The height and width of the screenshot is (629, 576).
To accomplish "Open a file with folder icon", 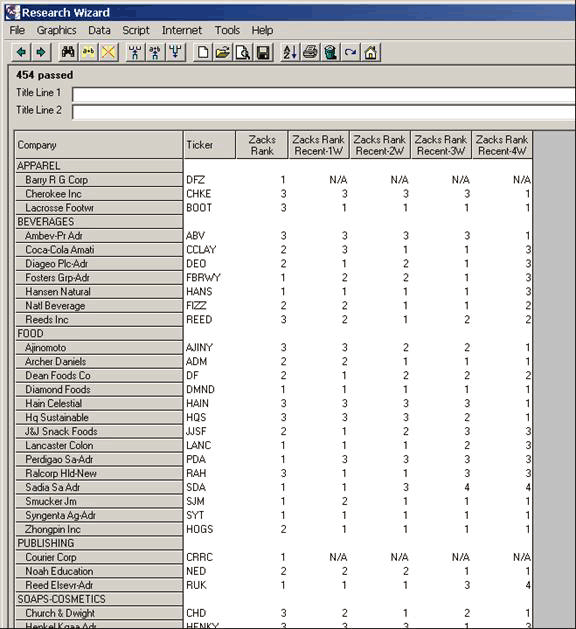I will pos(223,52).
